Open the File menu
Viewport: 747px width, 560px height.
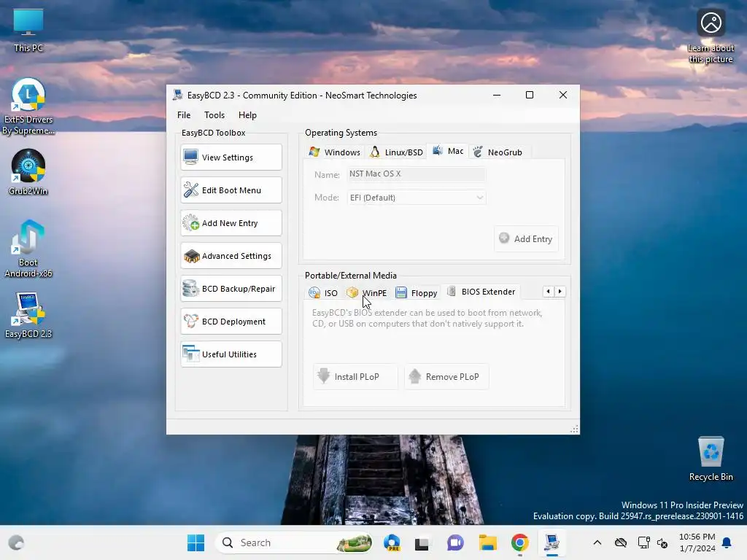point(184,114)
